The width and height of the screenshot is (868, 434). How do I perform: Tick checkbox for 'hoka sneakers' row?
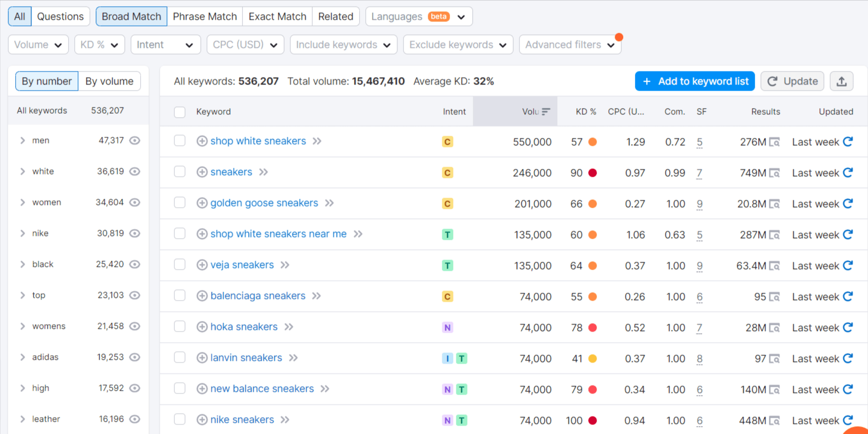[x=180, y=326]
